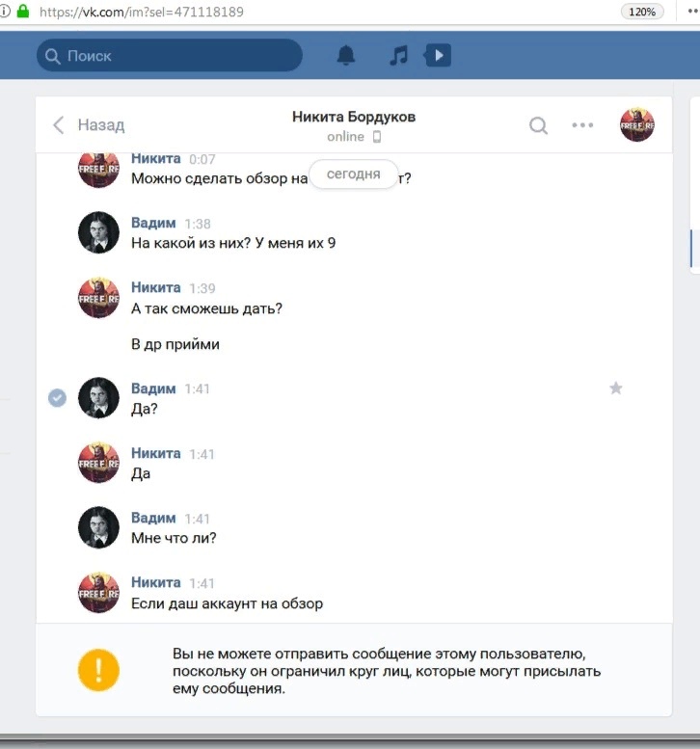
Task: Go back with the Назад link
Action: [101, 125]
